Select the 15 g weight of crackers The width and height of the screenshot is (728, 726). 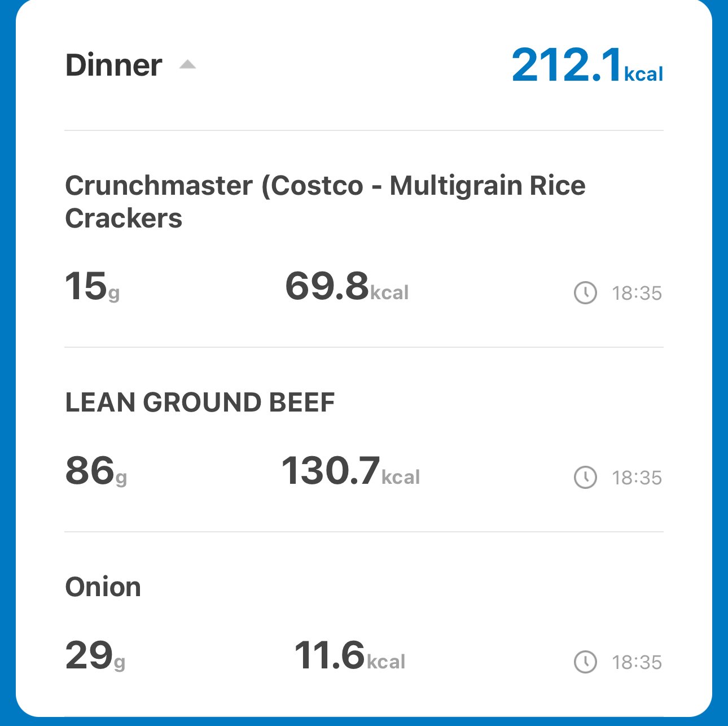[93, 286]
